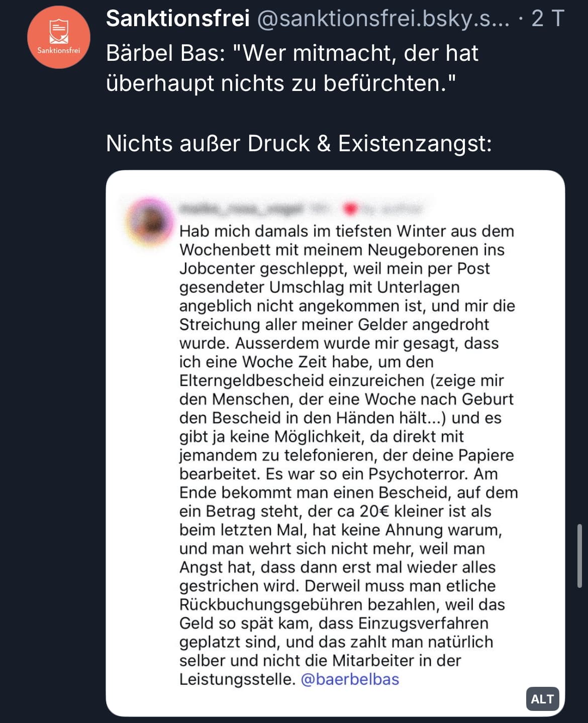Click 'Nichts außer Druck & Existenzangst:' line

pyautogui.click(x=299, y=144)
